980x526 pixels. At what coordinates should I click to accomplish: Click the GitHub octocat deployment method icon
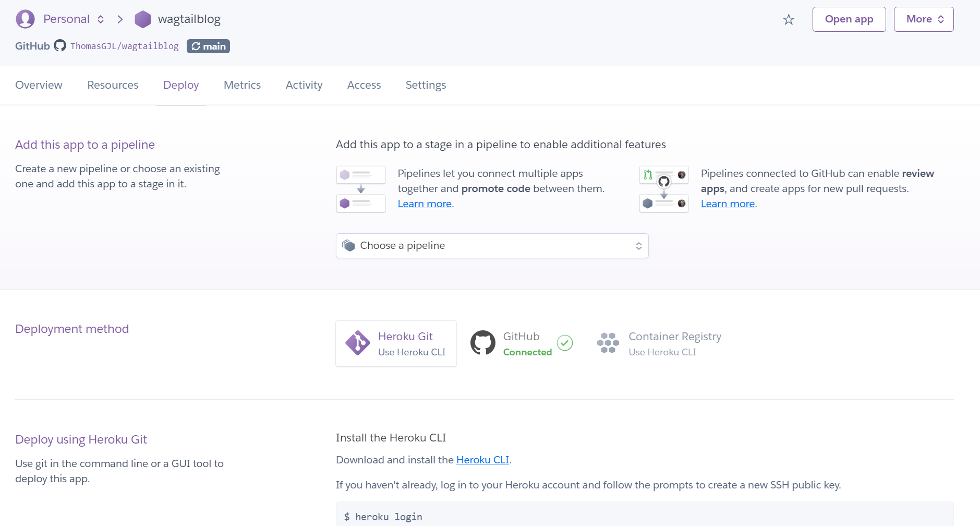(x=483, y=343)
